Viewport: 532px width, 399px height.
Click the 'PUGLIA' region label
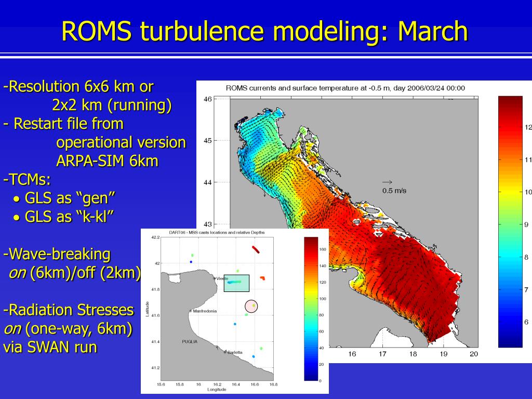[190, 342]
